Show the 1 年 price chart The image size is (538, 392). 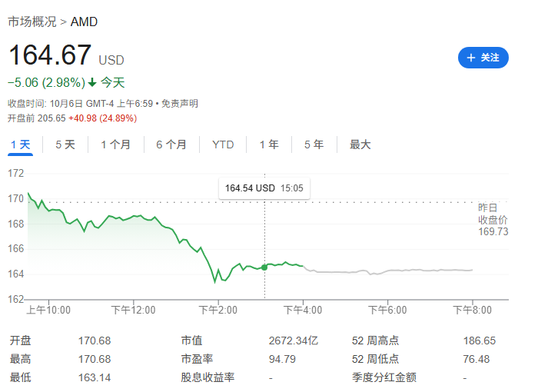pyautogui.click(x=269, y=145)
